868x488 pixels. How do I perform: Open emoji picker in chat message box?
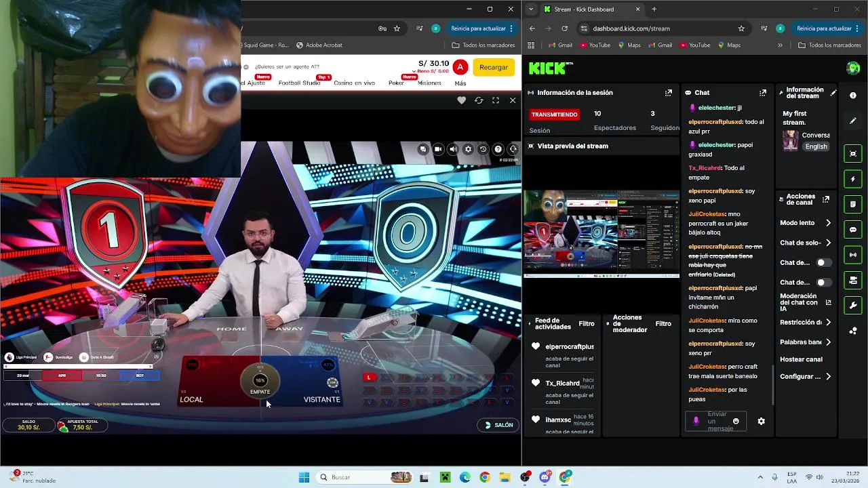[x=736, y=421]
